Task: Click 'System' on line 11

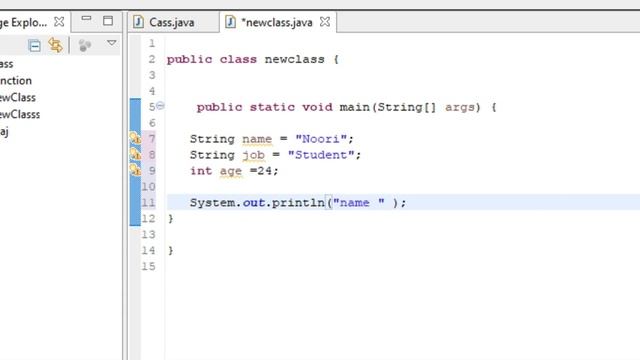Action: 212,203
